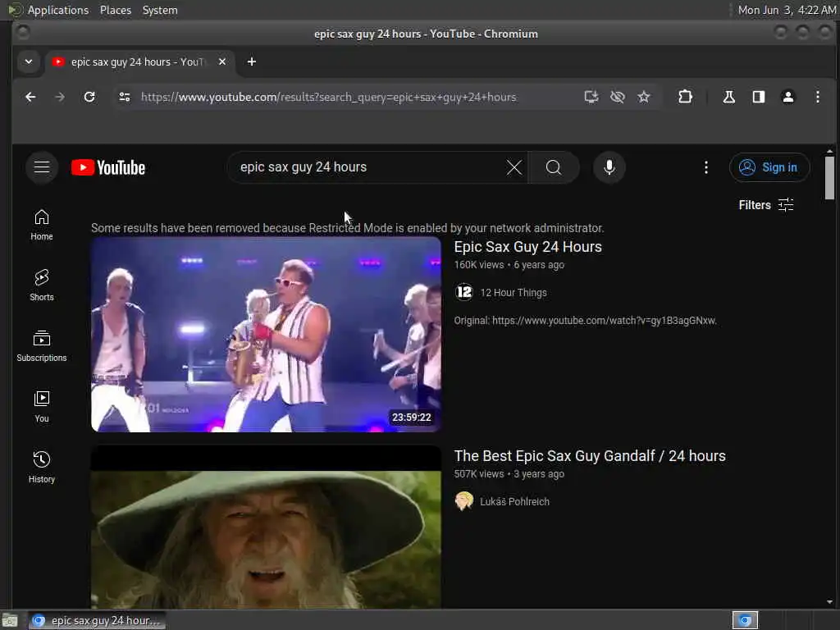Open The Best Epic Sax Guy Gandalf title
The image size is (840, 630).
pyautogui.click(x=590, y=456)
